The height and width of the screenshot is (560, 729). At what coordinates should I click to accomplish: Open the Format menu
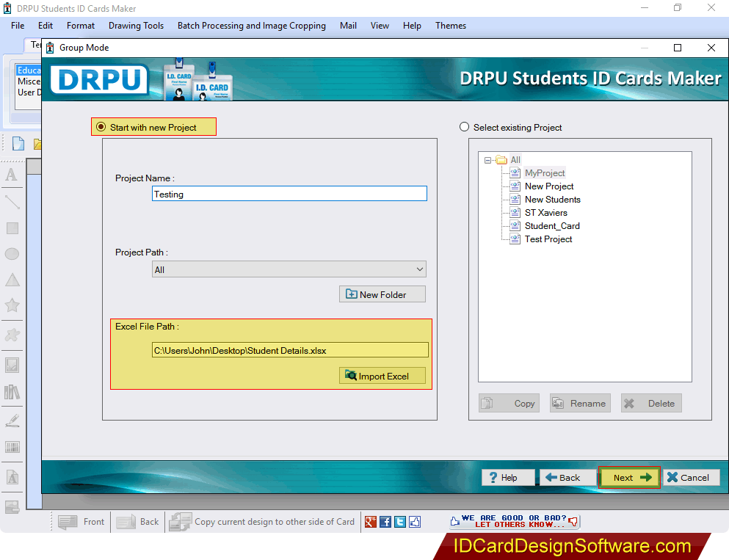(81, 26)
